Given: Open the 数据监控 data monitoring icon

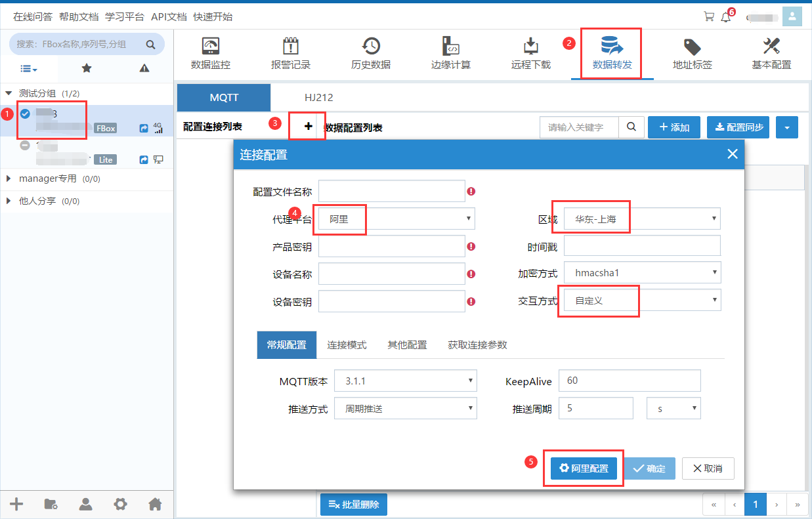Looking at the screenshot, I should pyautogui.click(x=211, y=47).
